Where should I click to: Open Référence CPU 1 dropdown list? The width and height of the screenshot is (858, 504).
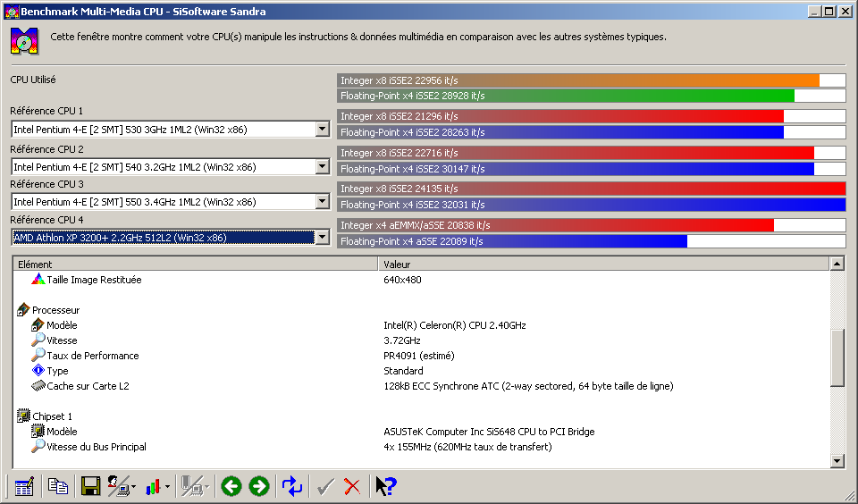[x=323, y=130]
